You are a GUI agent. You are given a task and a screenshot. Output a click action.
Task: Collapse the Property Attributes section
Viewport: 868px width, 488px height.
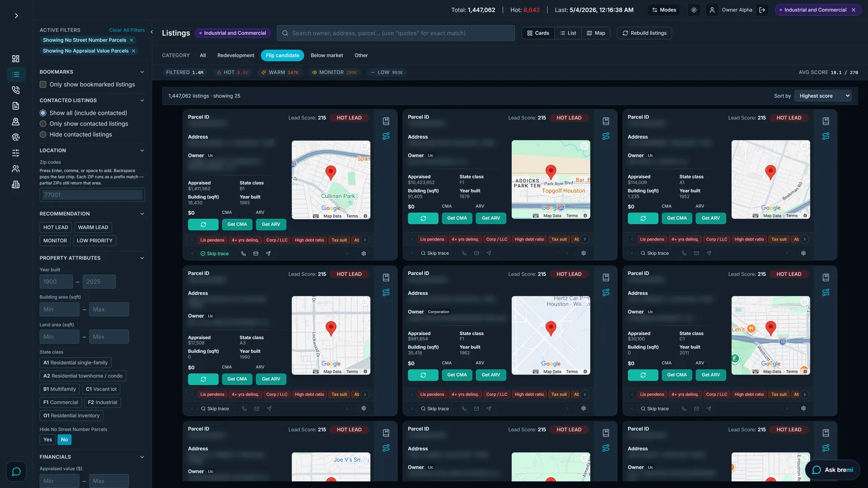point(142,258)
